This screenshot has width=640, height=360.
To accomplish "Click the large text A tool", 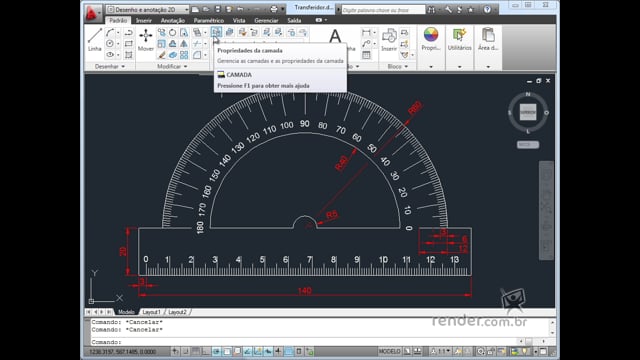I will (x=335, y=36).
